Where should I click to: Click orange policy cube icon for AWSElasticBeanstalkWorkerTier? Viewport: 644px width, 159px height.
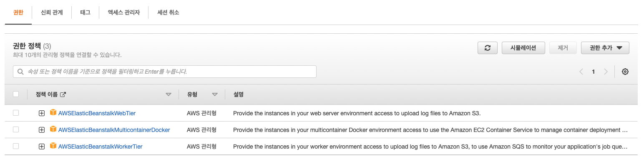click(x=53, y=146)
